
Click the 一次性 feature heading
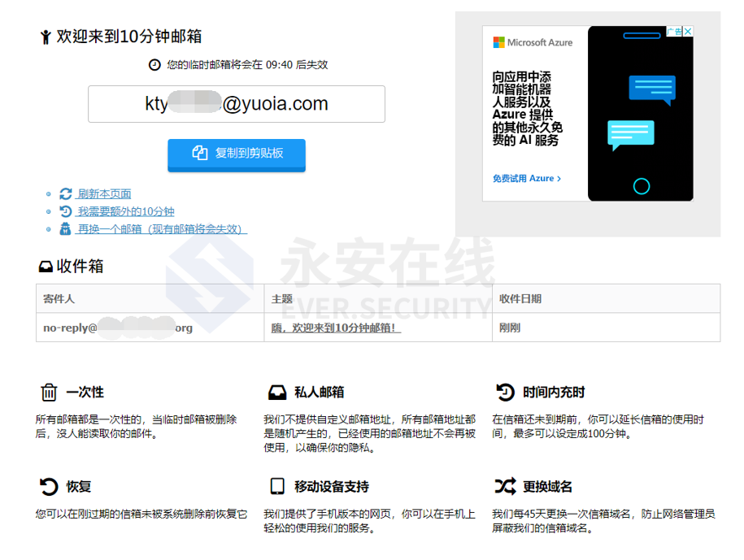tap(85, 392)
